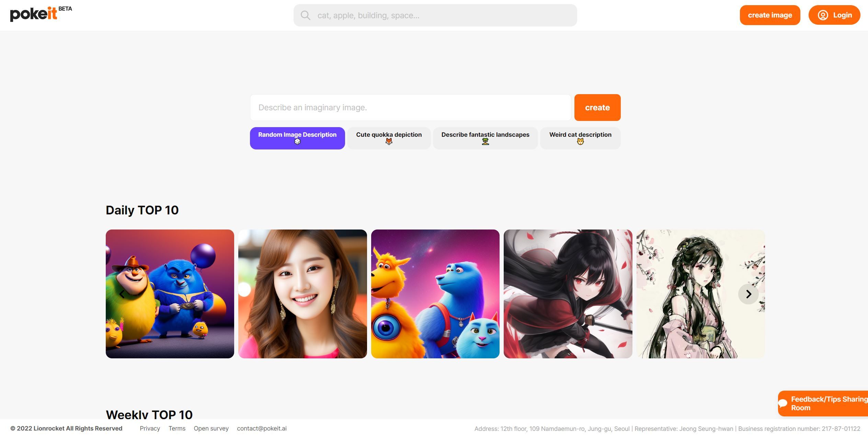Image resolution: width=868 pixels, height=436 pixels.
Task: Select Weird cat description chip
Action: (580, 138)
